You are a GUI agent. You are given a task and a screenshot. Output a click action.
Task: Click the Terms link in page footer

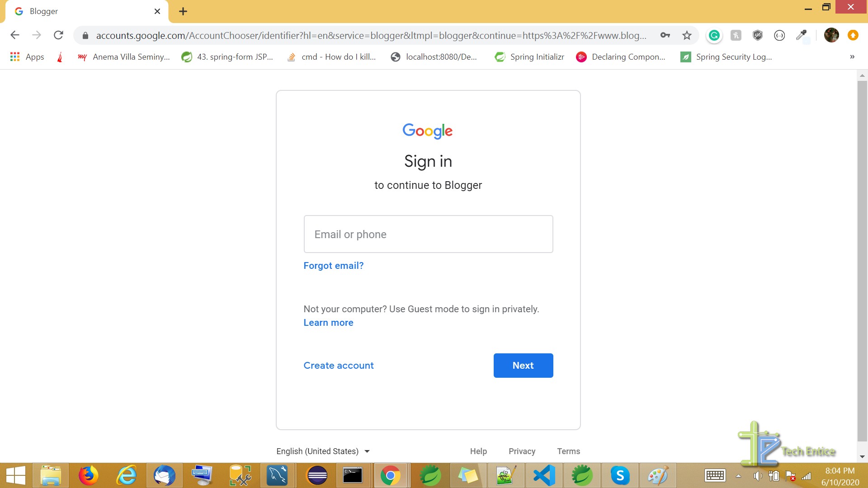pyautogui.click(x=569, y=450)
